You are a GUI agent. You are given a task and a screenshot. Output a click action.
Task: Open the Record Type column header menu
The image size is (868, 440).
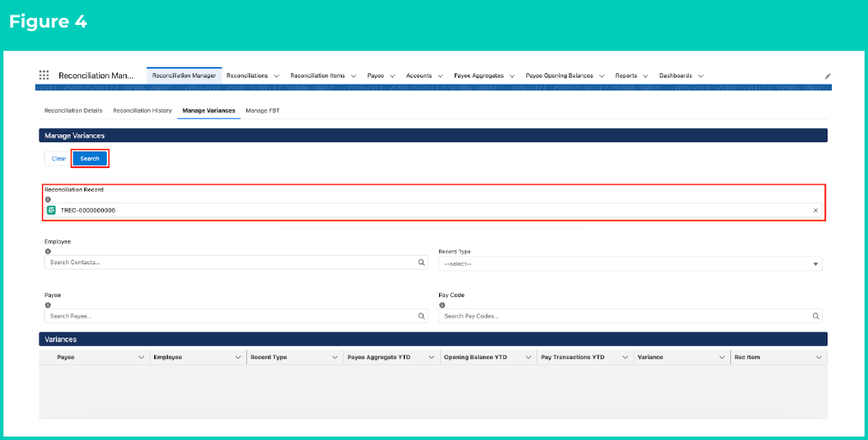[334, 357]
